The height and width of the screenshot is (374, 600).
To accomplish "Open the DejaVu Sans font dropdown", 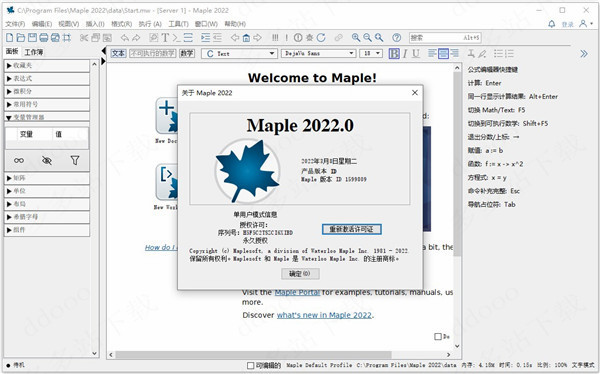I will pyautogui.click(x=319, y=54).
